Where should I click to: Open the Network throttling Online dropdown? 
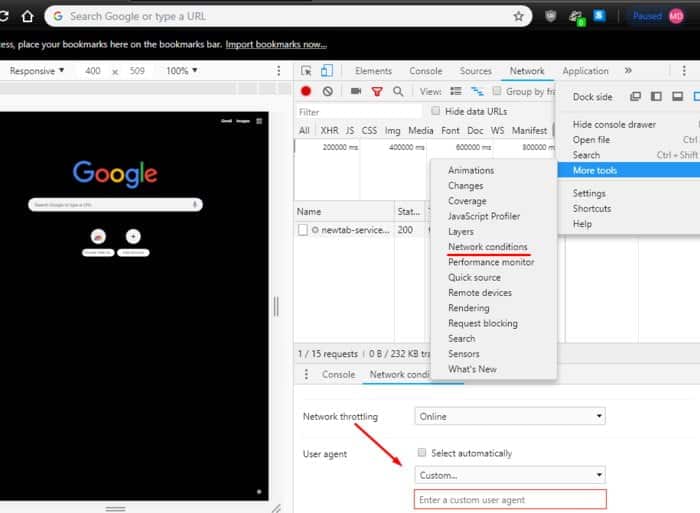tap(510, 416)
